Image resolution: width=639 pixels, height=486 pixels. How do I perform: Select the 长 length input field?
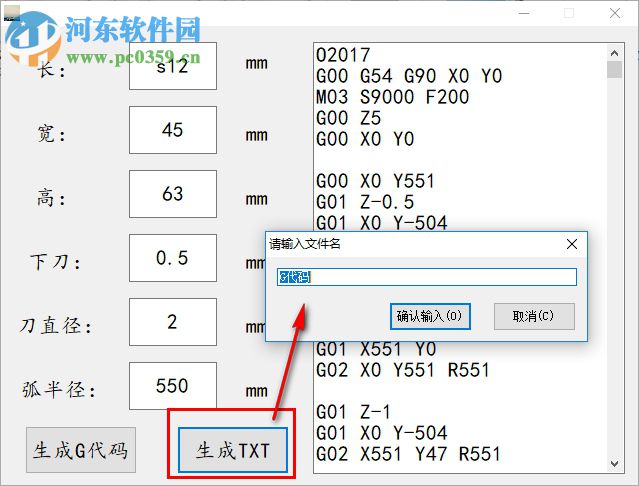(x=173, y=66)
